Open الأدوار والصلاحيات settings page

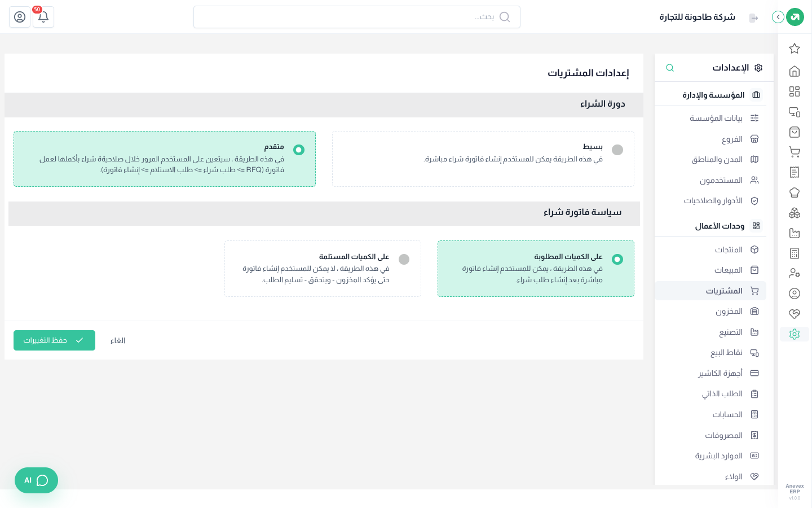pos(710,200)
